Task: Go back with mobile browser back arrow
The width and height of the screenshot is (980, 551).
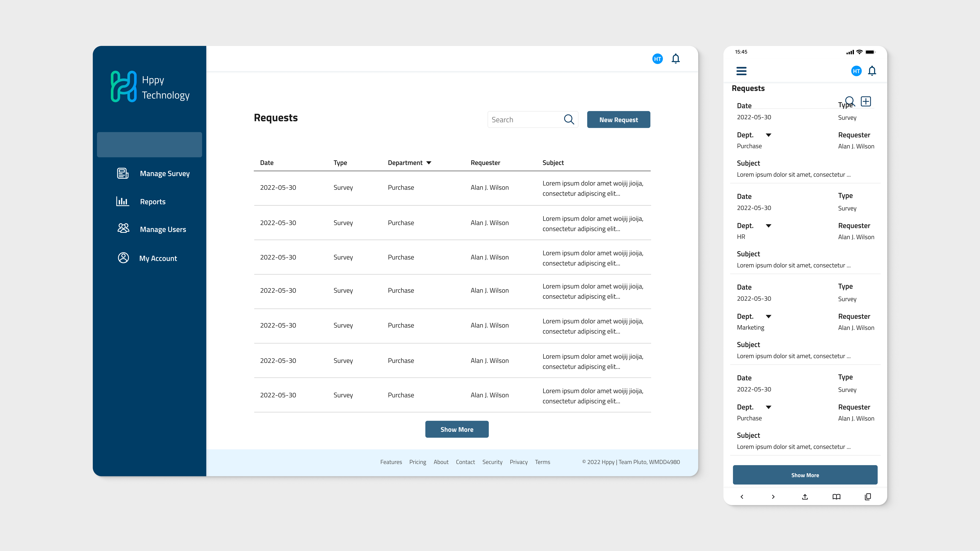Action: tap(742, 497)
